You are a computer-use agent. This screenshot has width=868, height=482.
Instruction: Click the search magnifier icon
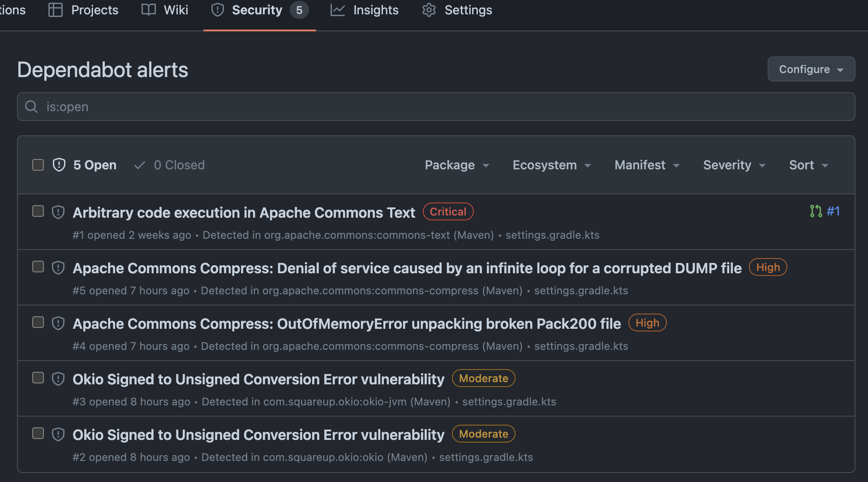coord(31,107)
